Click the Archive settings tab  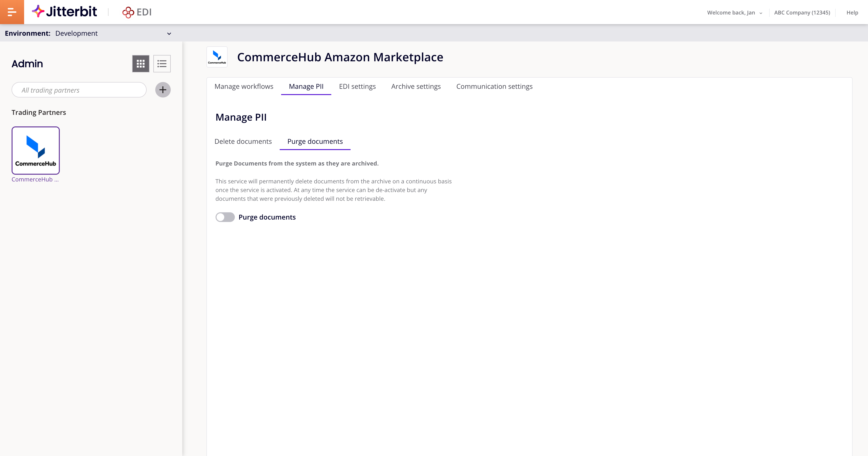pyautogui.click(x=416, y=86)
